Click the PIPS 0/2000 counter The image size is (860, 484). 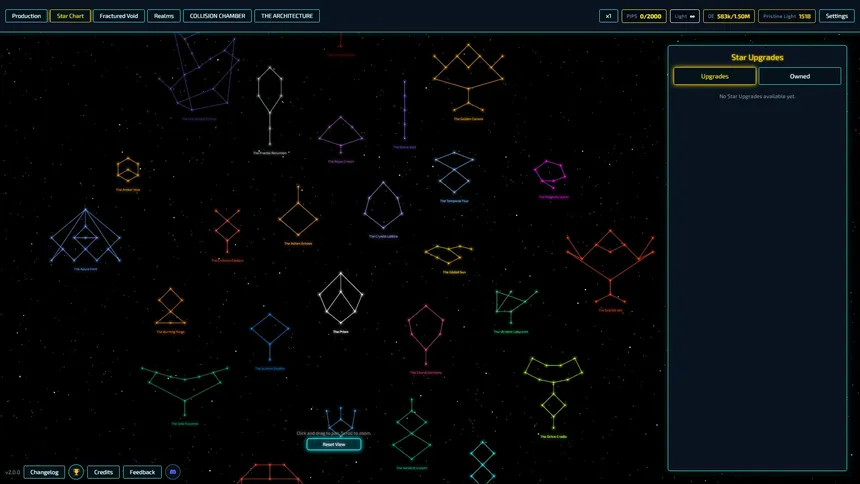pyautogui.click(x=644, y=16)
